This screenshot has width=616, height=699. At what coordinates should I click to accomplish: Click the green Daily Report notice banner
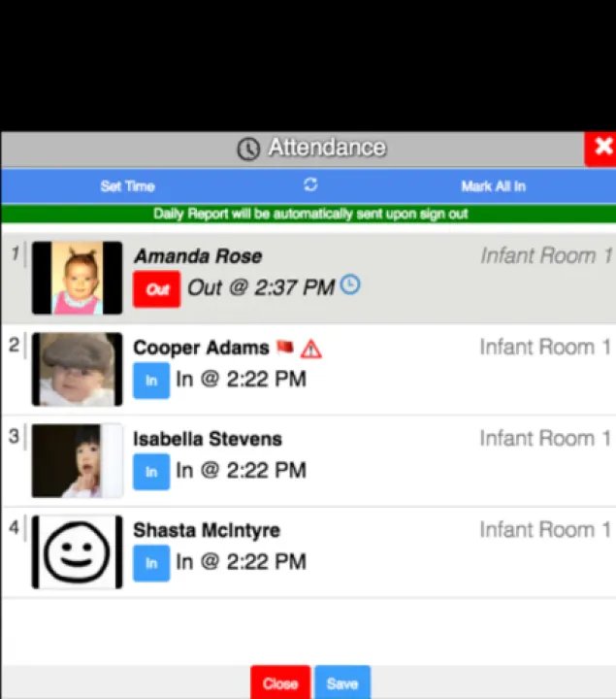pos(308,214)
